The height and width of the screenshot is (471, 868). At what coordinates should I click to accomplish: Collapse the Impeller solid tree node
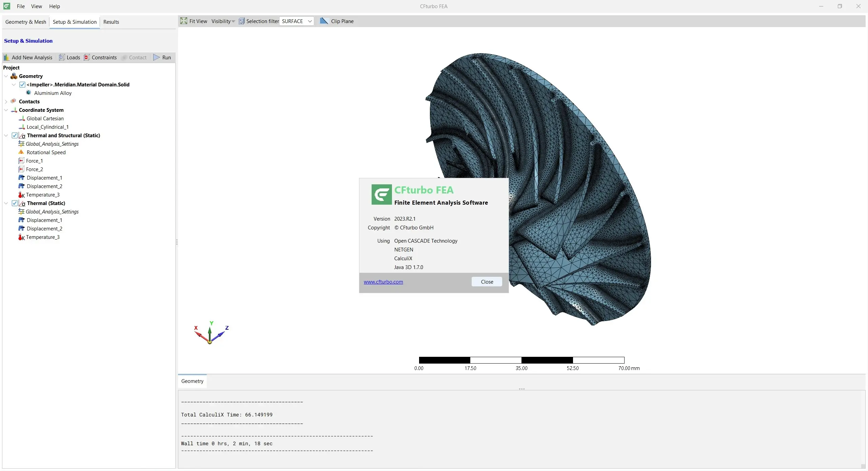(x=14, y=84)
